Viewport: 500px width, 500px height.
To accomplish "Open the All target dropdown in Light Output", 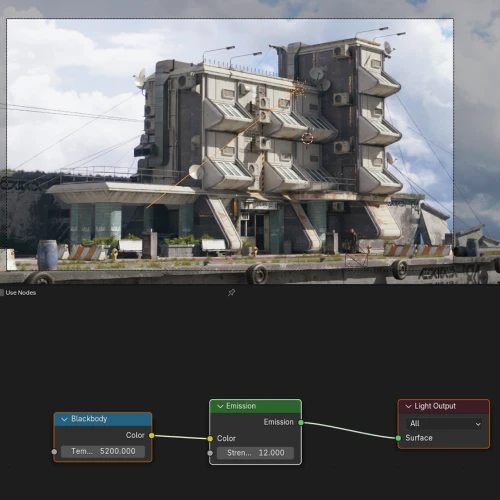I will (x=444, y=424).
